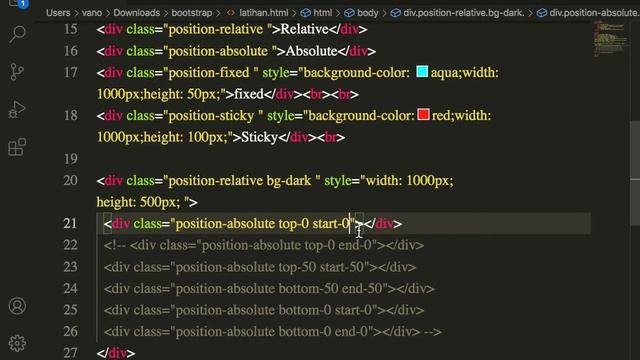Image resolution: width=640 pixels, height=360 pixels.
Task: Select 'html' symbol in the breadcrumb
Action: click(x=322, y=13)
